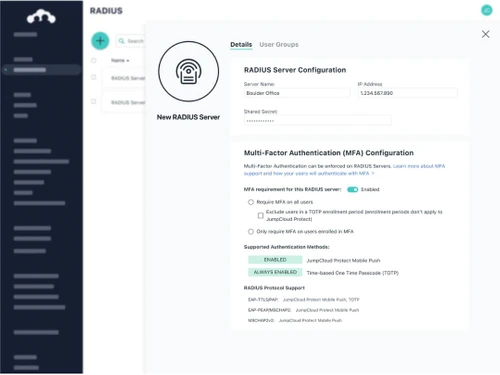The image size is (500, 375).
Task: Check Exclude users in TOTP enrollment period
Action: (261, 216)
